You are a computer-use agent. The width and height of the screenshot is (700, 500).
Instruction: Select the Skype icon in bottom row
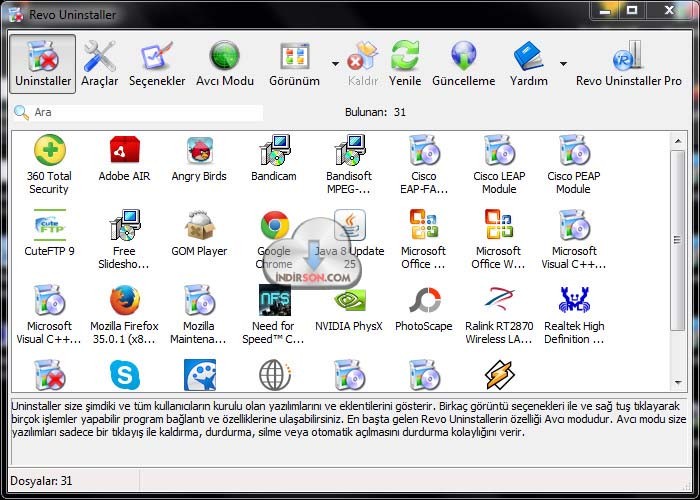[x=125, y=375]
